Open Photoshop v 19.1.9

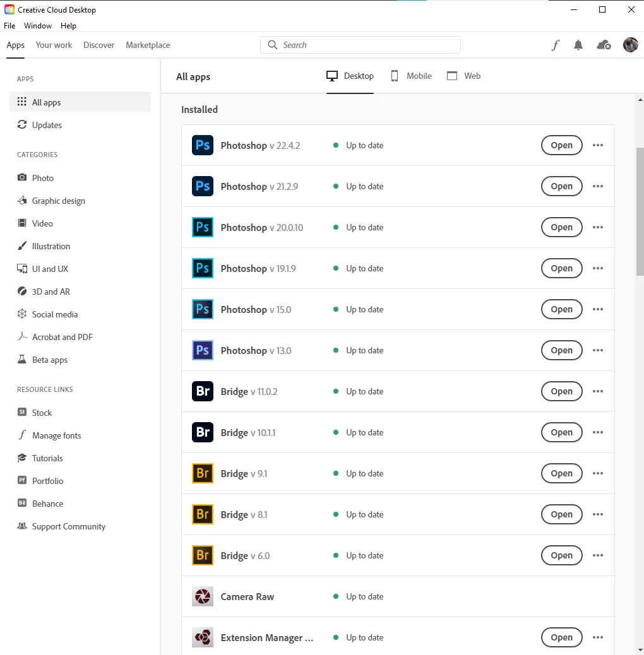(562, 268)
